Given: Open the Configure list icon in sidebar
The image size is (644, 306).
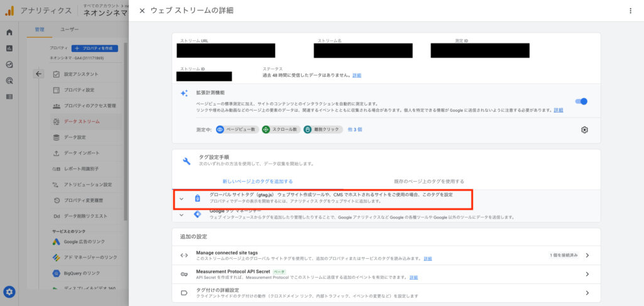Looking at the screenshot, I should (9, 97).
